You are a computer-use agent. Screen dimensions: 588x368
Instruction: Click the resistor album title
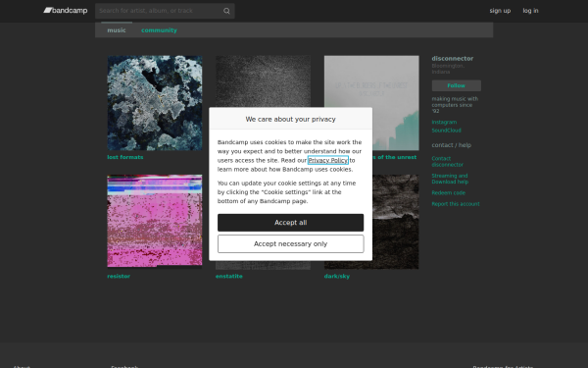(119, 276)
